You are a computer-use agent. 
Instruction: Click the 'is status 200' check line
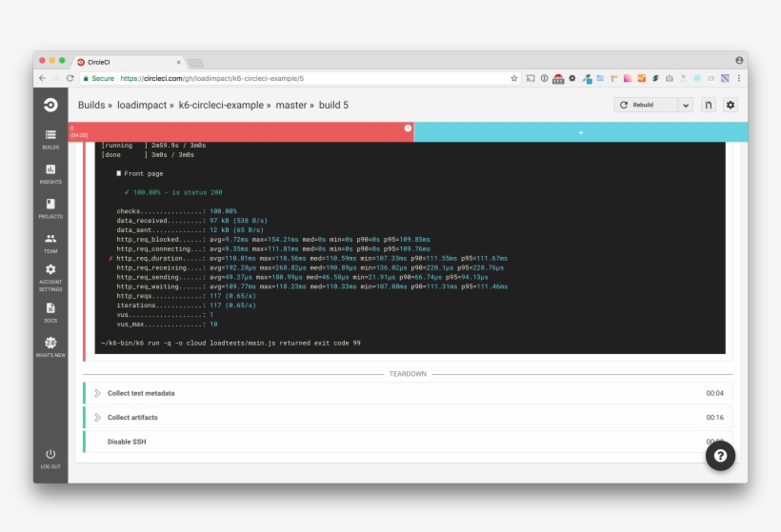[x=173, y=192]
